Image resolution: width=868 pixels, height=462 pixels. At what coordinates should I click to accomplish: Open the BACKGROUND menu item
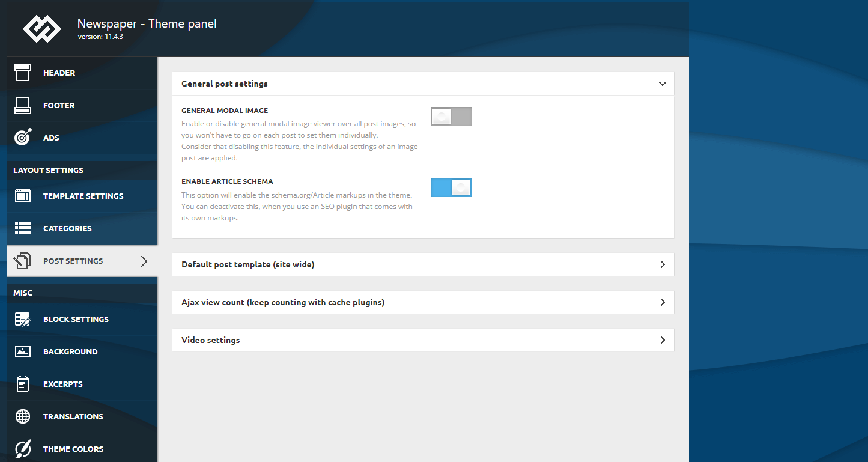[82, 351]
